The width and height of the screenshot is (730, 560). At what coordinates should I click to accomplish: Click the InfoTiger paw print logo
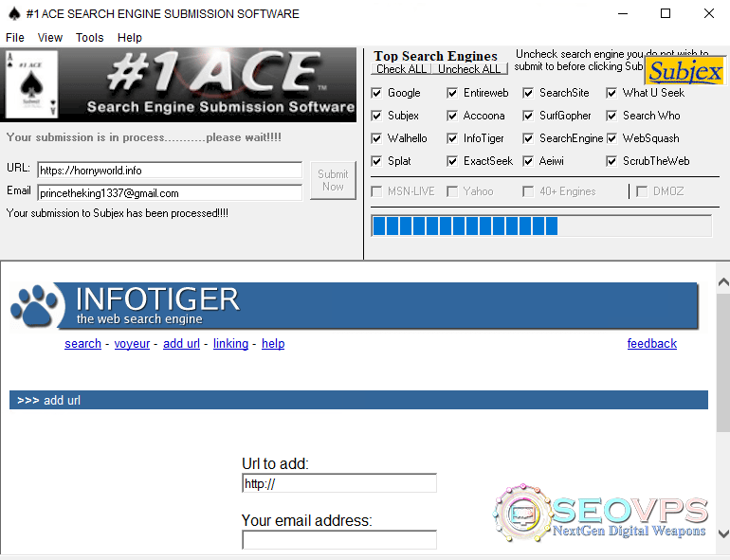(34, 305)
